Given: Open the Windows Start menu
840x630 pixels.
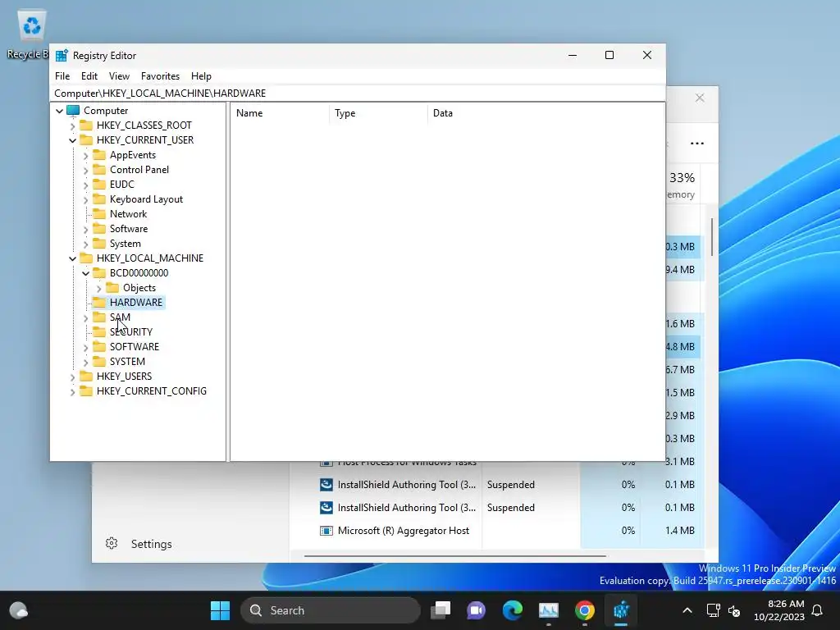Looking at the screenshot, I should (220, 610).
